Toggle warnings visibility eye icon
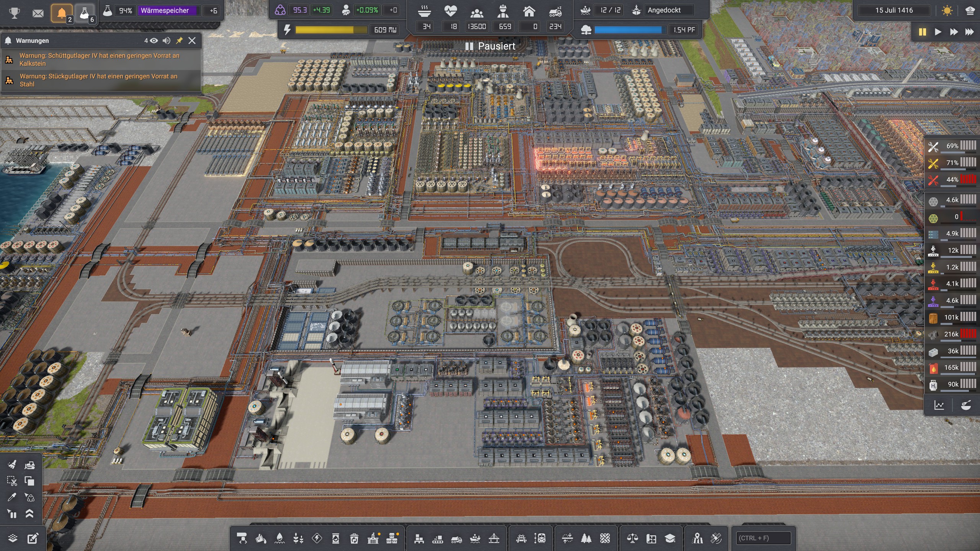The height and width of the screenshot is (551, 980). (154, 41)
